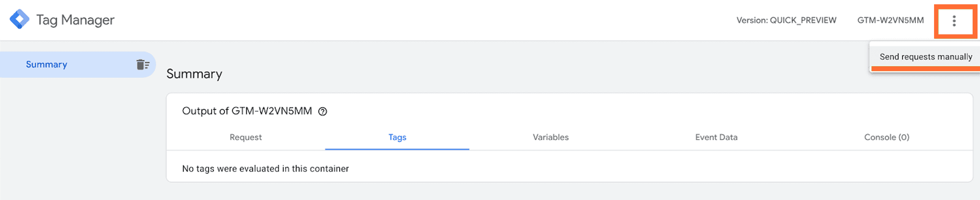Screen dimensions: 980x200
Task: Switch to the Tags tab
Action: click(397, 137)
